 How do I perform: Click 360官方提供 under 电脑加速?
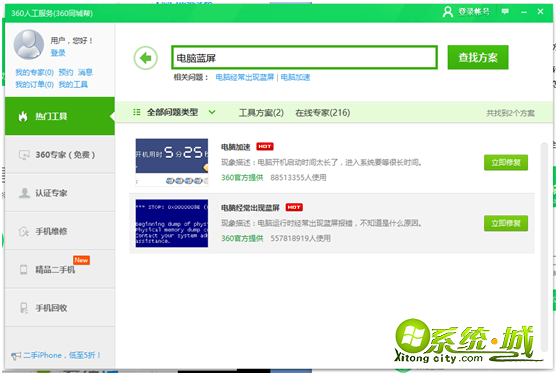point(242,178)
